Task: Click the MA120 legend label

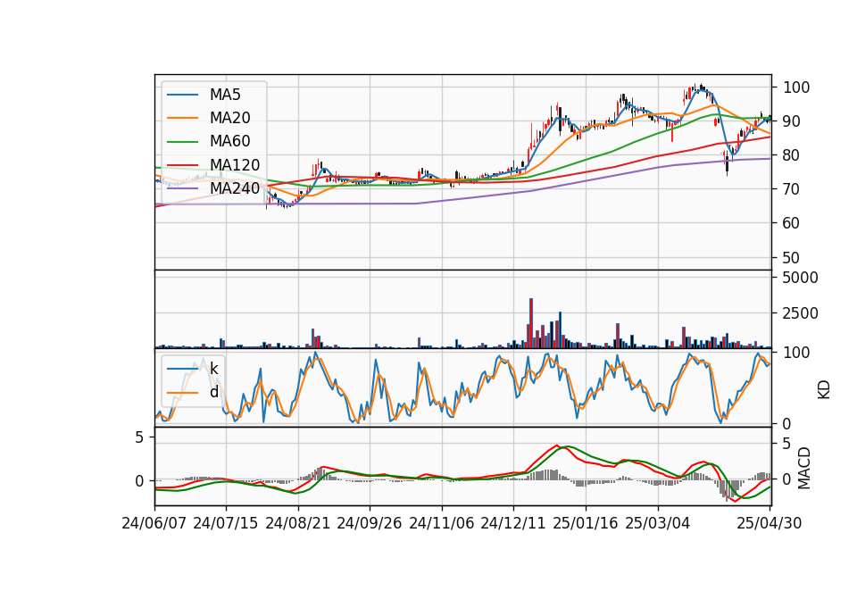Action: click(x=235, y=165)
